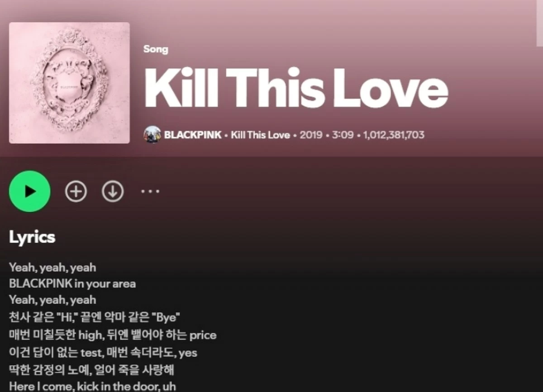The height and width of the screenshot is (392, 543).
Task: Click the Song type label above title
Action: coord(156,49)
